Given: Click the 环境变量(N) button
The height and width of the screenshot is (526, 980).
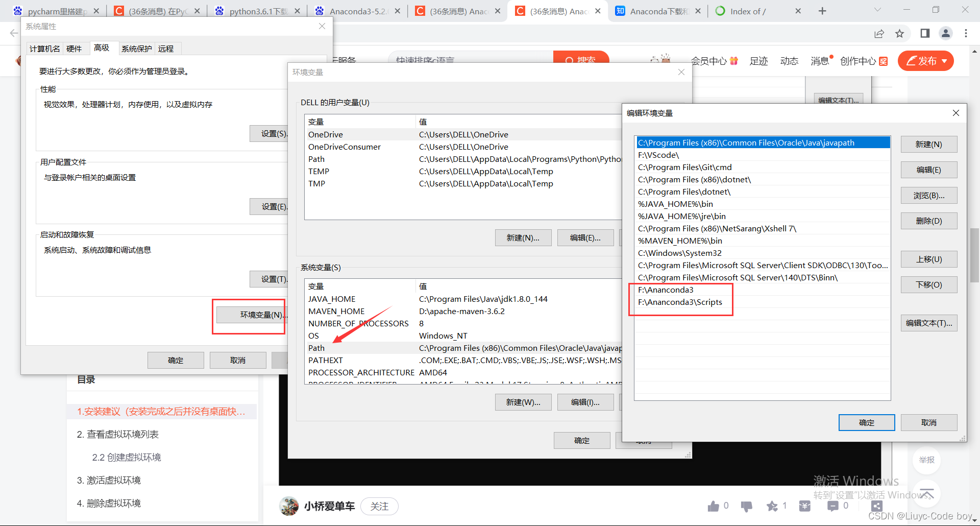Looking at the screenshot, I should click(252, 315).
